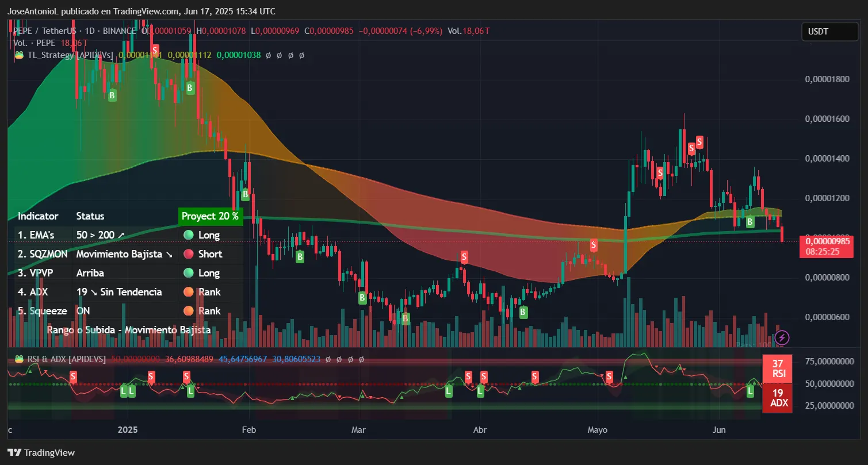Click the red 0,00000985 current price label
Screen dimensions: 868x465
click(827, 240)
